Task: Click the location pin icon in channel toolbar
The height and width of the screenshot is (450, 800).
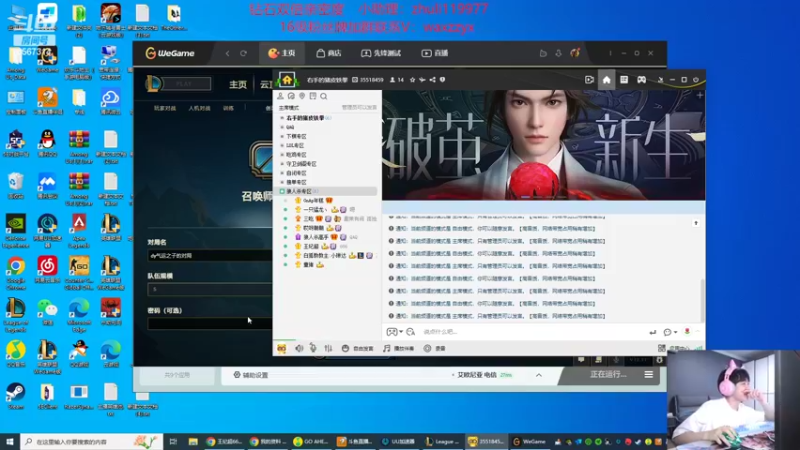Action: [x=302, y=96]
